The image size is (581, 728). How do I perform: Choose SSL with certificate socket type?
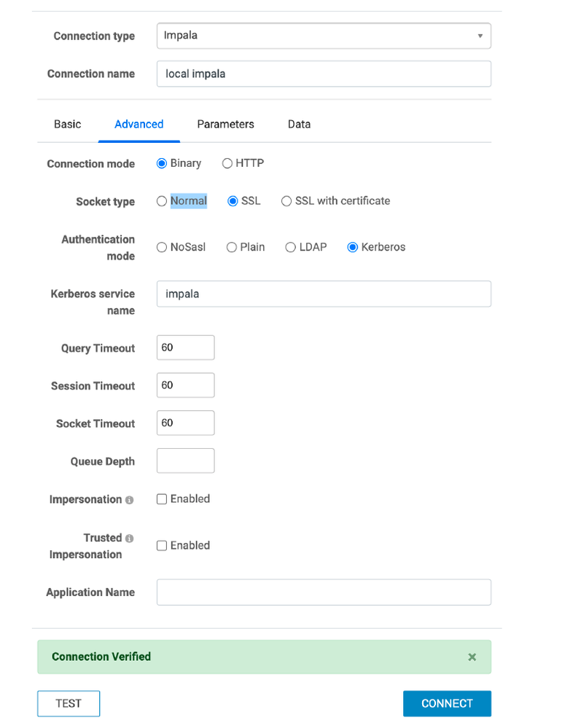[x=286, y=201]
